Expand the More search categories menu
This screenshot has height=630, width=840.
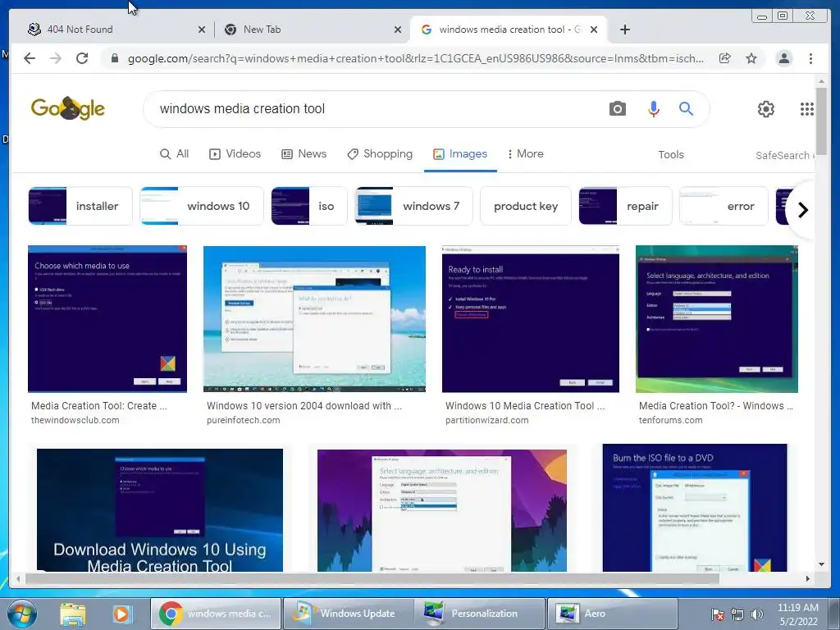tap(526, 153)
